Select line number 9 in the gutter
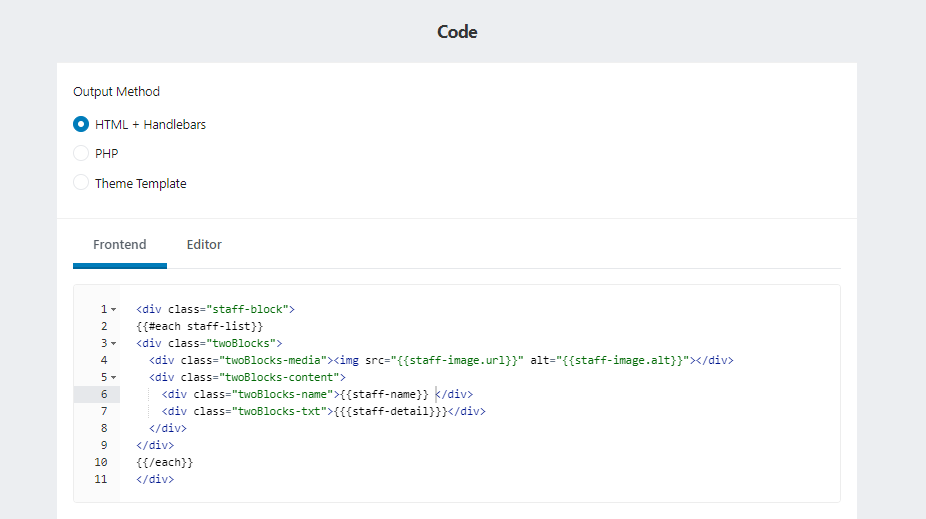926x519 pixels. click(x=104, y=445)
